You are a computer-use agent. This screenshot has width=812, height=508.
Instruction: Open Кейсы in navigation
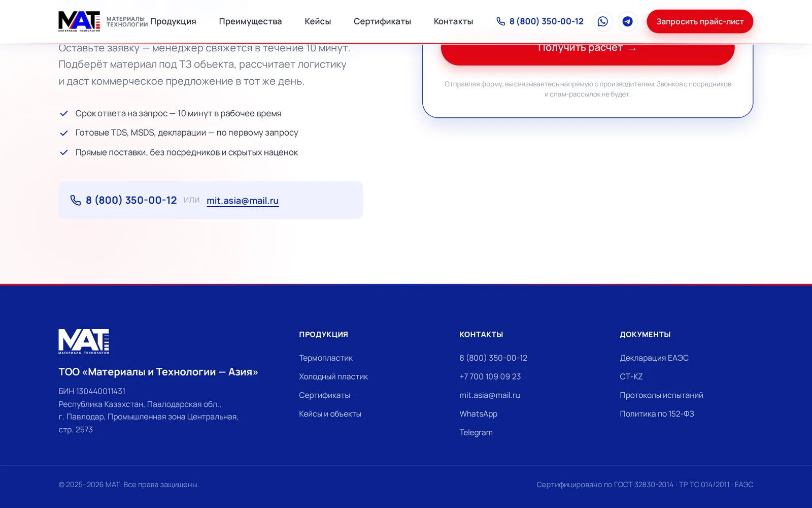tap(318, 21)
